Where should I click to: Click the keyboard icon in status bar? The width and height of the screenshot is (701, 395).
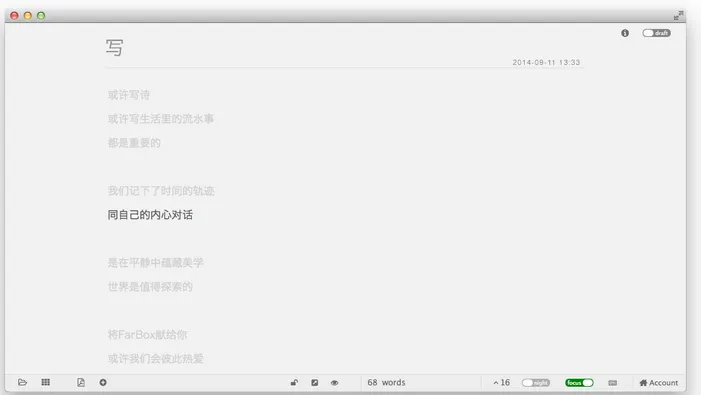pos(613,383)
